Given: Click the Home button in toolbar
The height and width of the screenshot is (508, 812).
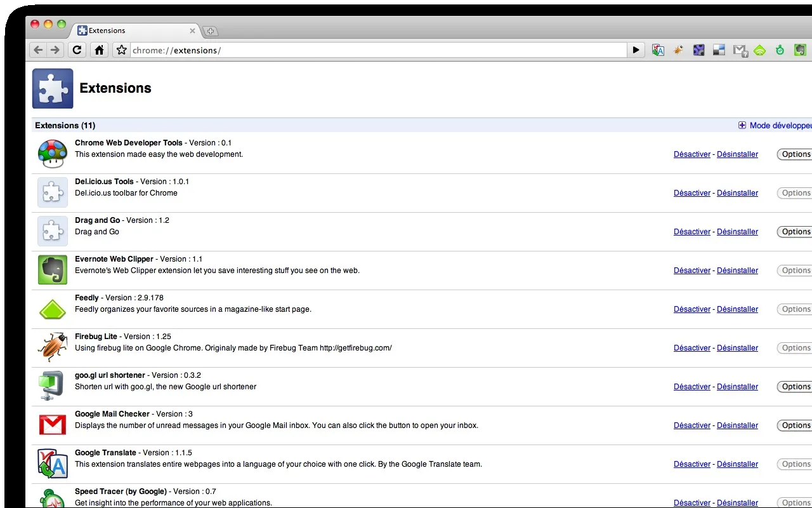Looking at the screenshot, I should tap(99, 50).
